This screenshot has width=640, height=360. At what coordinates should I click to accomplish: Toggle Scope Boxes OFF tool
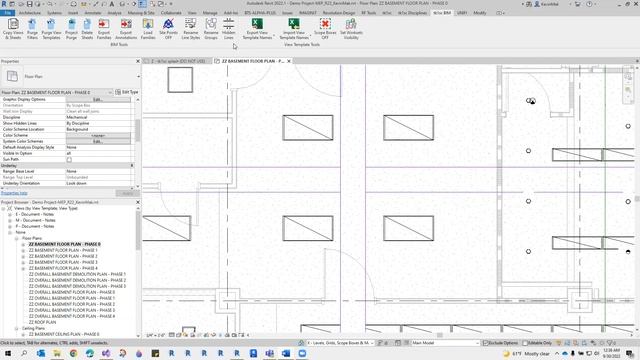pyautogui.click(x=325, y=29)
